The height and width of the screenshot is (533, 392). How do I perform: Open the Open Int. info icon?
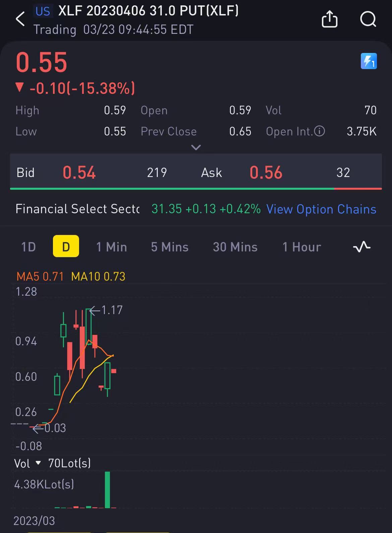point(319,131)
